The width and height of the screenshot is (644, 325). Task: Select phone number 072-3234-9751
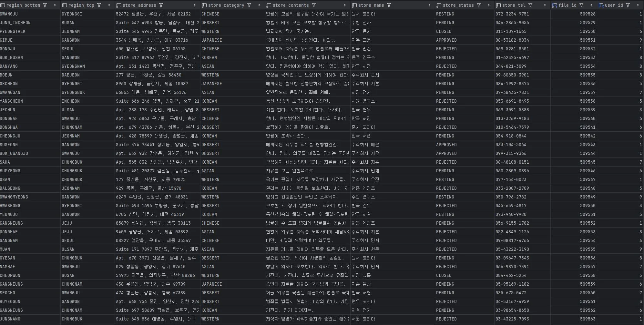(x=522, y=14)
